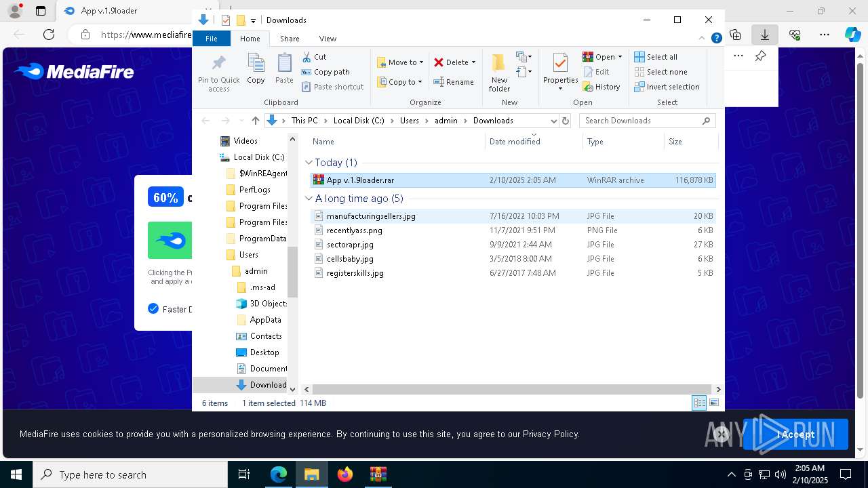Viewport: 868px width, 488px height.
Task: Click Edit in Open group
Action: coord(596,72)
